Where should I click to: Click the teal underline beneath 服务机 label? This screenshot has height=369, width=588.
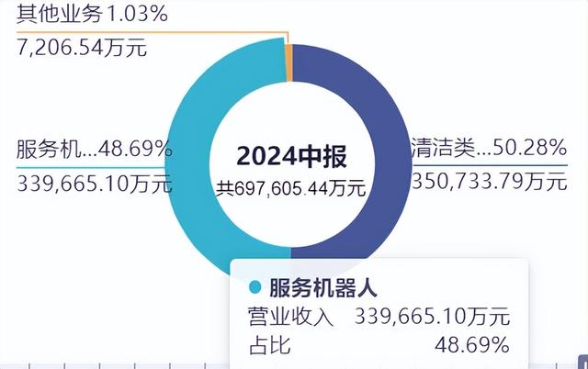tap(91, 167)
